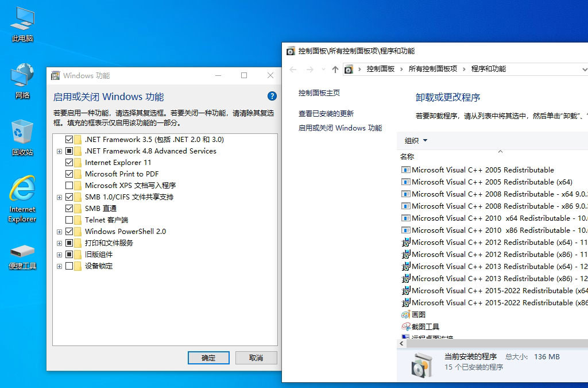
Task: Toggle 打印和文件服务 checkbox
Action: pyautogui.click(x=69, y=243)
